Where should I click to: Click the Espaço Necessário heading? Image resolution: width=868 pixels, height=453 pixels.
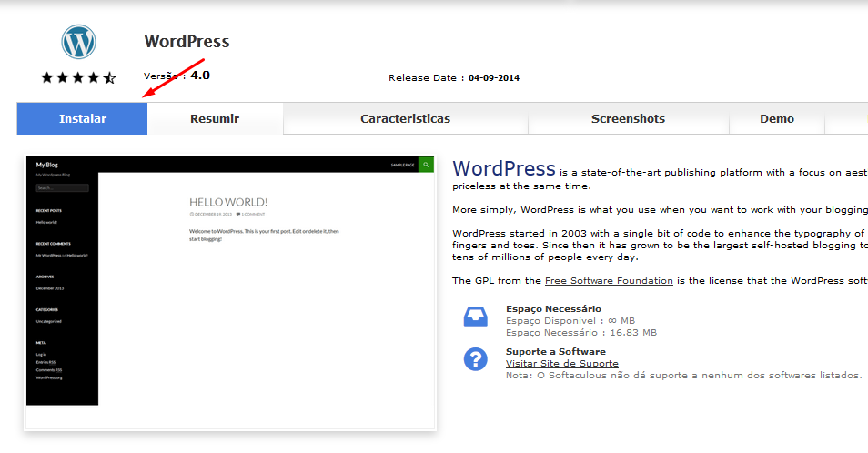pyautogui.click(x=553, y=308)
